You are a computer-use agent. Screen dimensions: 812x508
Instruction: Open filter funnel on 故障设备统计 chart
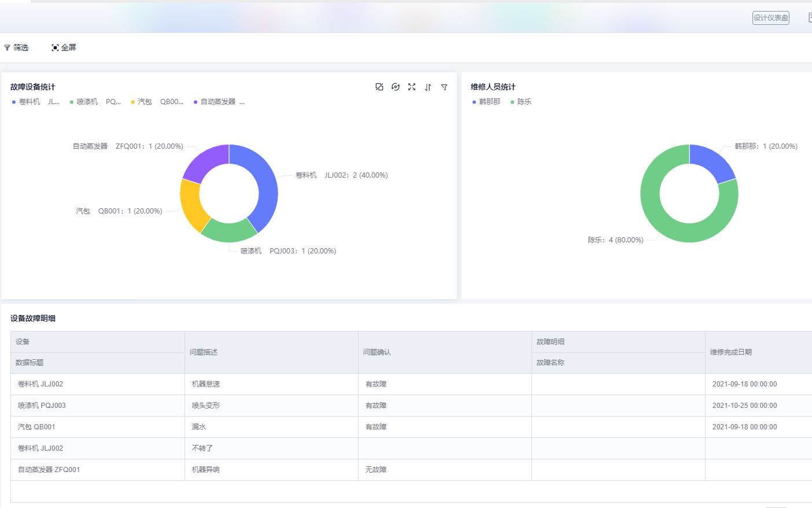(444, 87)
